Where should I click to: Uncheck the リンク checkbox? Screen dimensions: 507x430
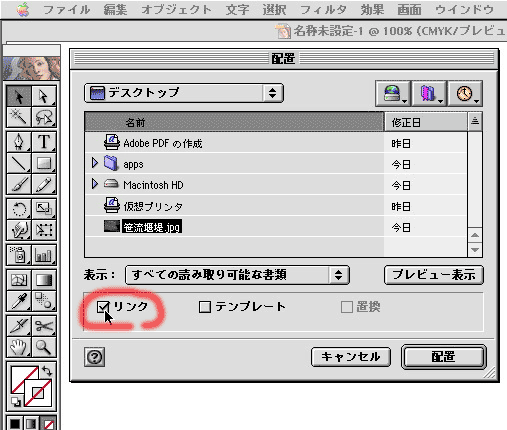point(103,307)
